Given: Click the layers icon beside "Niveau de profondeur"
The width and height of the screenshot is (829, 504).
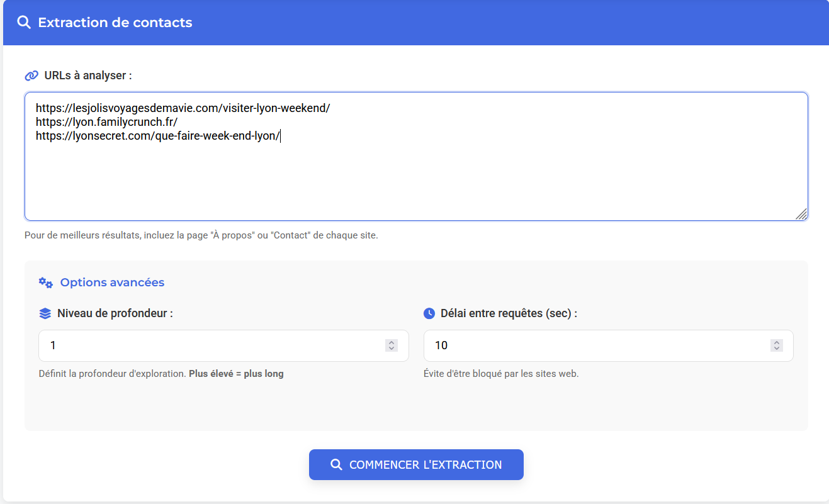Looking at the screenshot, I should click(43, 313).
